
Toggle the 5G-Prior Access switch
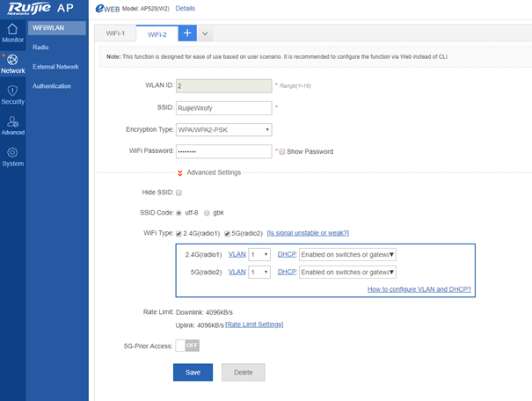(187, 346)
